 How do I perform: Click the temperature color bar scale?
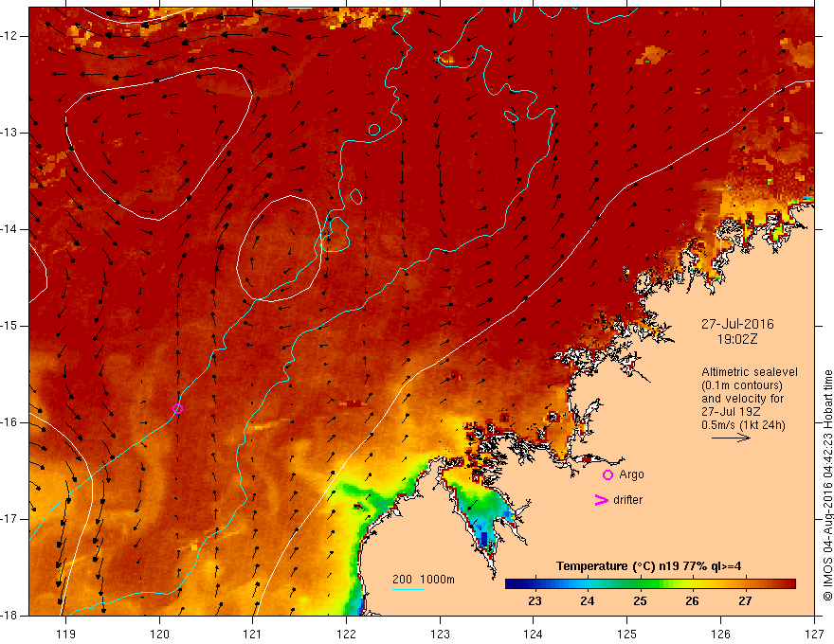tap(650, 584)
